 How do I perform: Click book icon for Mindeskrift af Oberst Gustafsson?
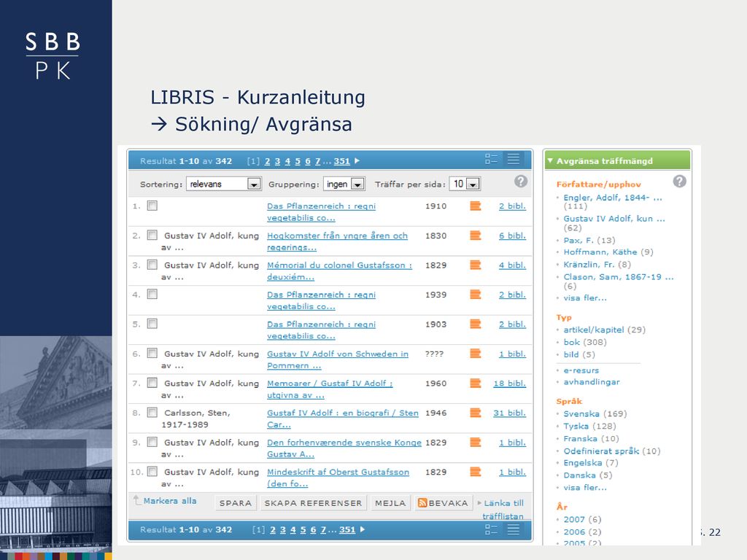(476, 472)
